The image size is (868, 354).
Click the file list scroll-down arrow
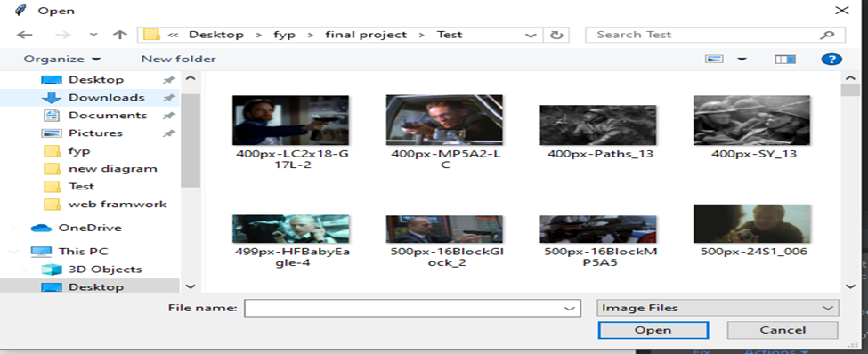tap(851, 286)
